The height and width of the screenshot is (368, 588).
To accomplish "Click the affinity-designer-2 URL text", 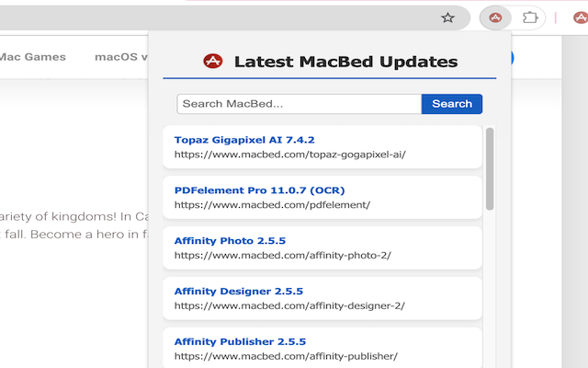I will coord(289,305).
